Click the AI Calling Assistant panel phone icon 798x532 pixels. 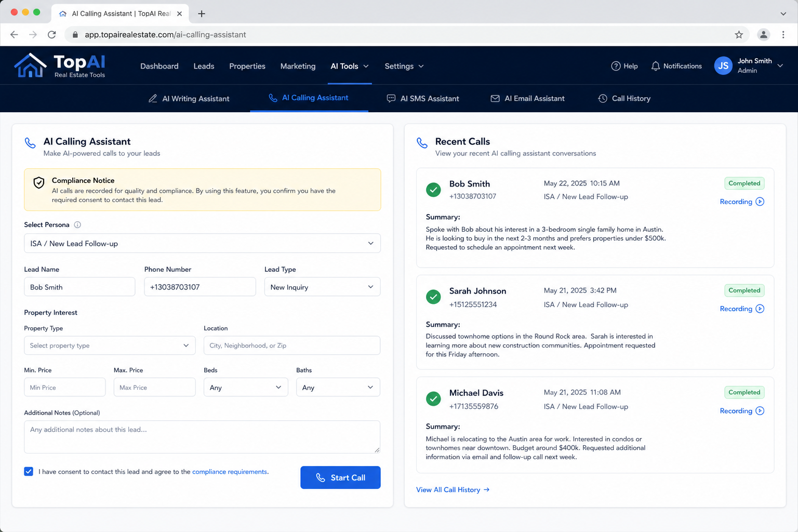coord(30,143)
